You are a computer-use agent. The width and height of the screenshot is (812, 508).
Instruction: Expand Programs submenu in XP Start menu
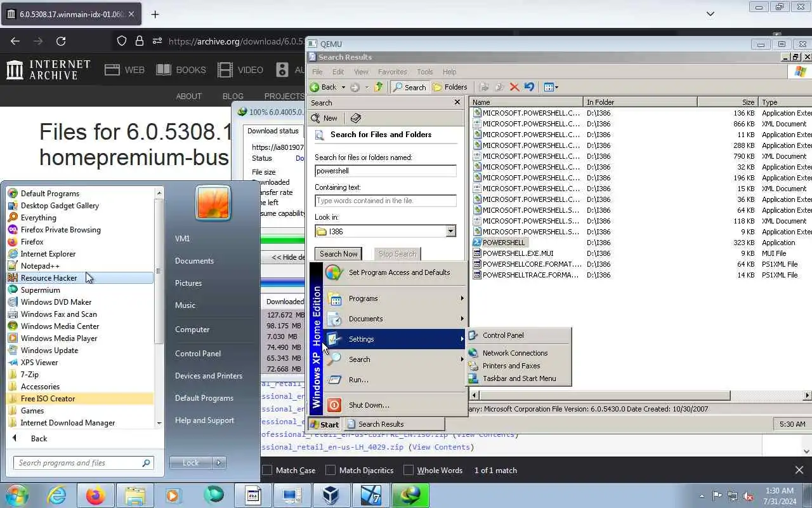(x=396, y=298)
